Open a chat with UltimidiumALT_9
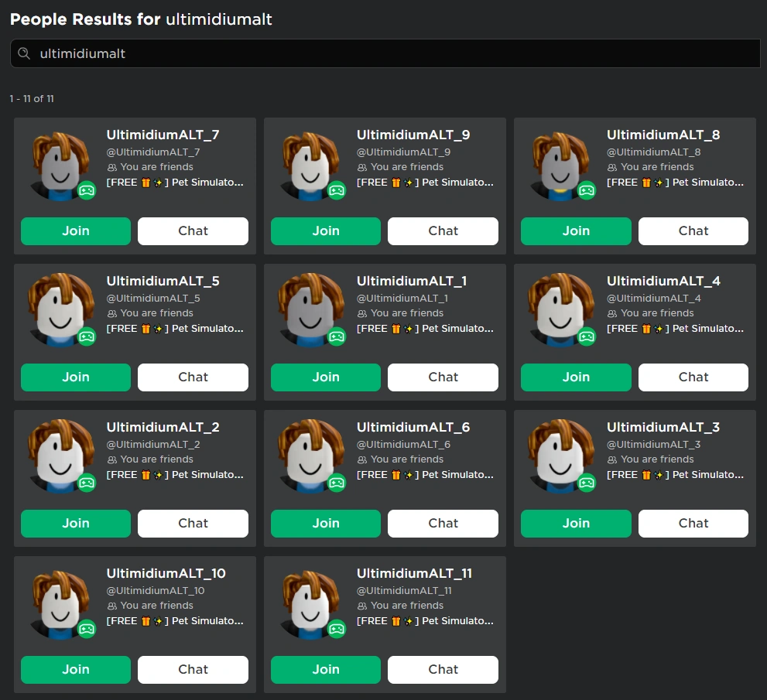 pos(443,230)
